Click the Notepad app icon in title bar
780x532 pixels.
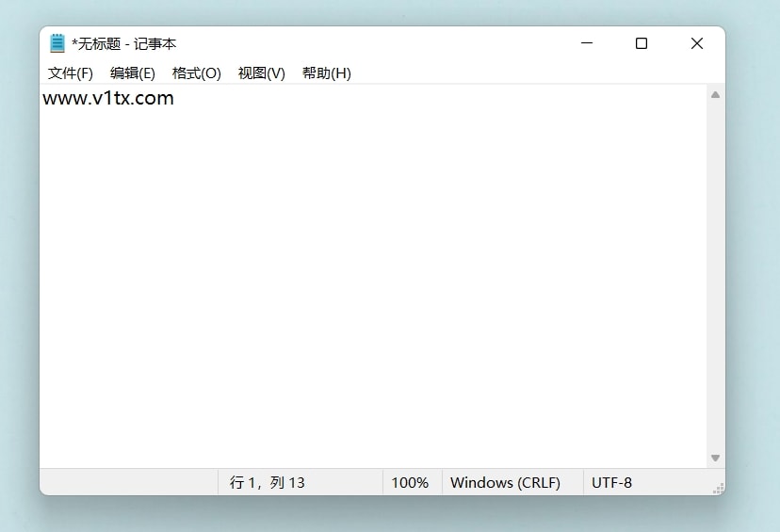(x=57, y=43)
